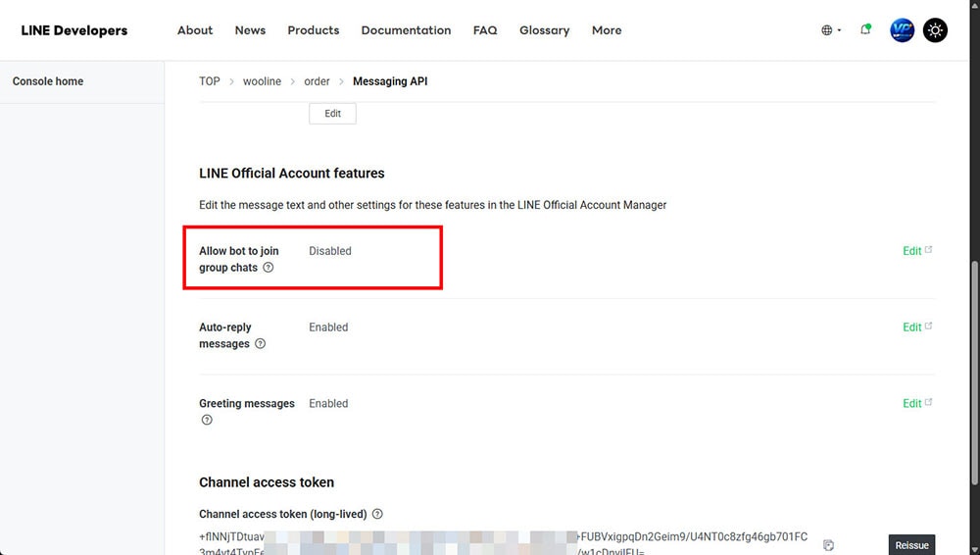The width and height of the screenshot is (980, 555).
Task: Go to TOP breadcrumb
Action: pyautogui.click(x=210, y=81)
